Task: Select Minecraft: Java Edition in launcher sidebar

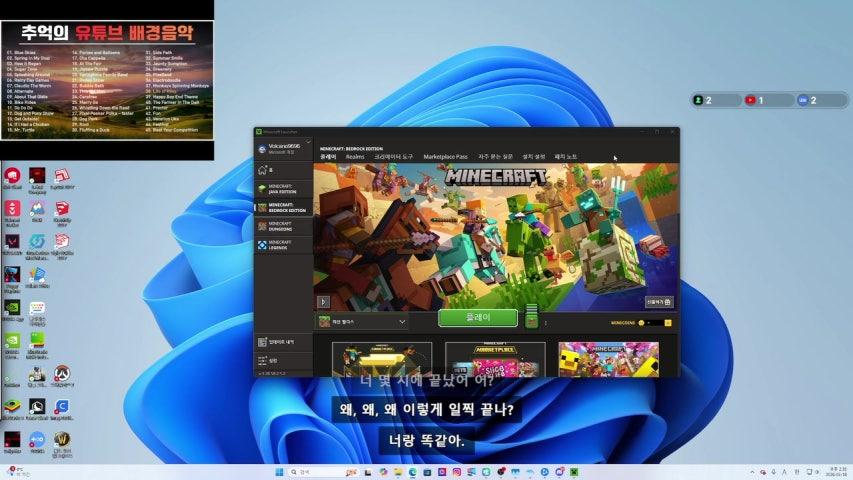Action: point(283,189)
